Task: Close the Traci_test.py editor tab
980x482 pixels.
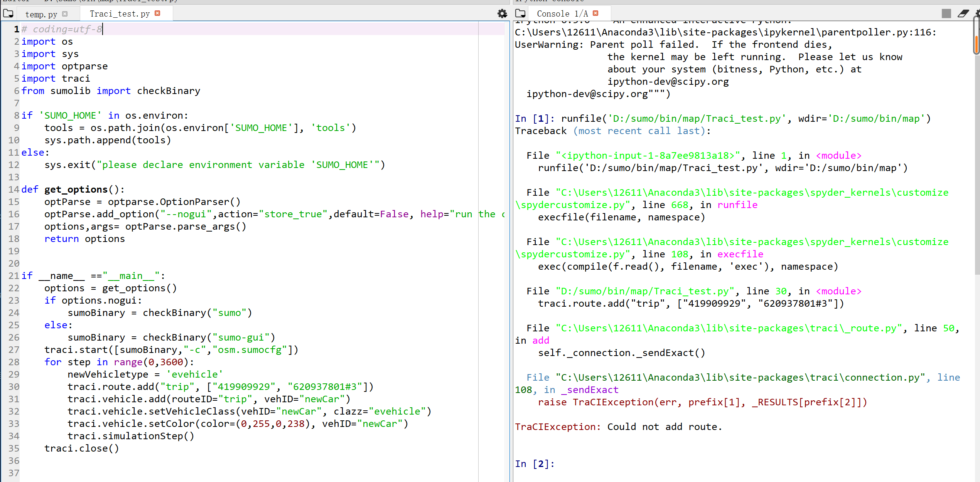Action: (157, 13)
